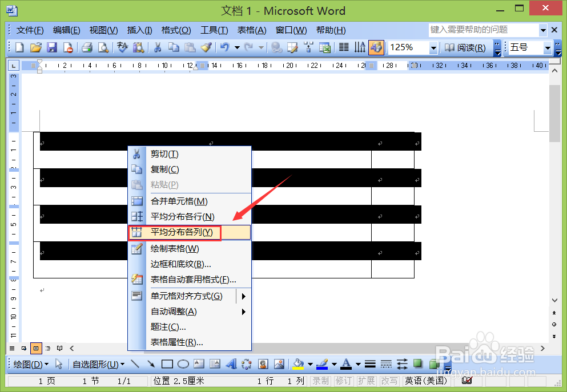Switch to Print Layout view
This screenshot has height=392, width=567.
36,348
